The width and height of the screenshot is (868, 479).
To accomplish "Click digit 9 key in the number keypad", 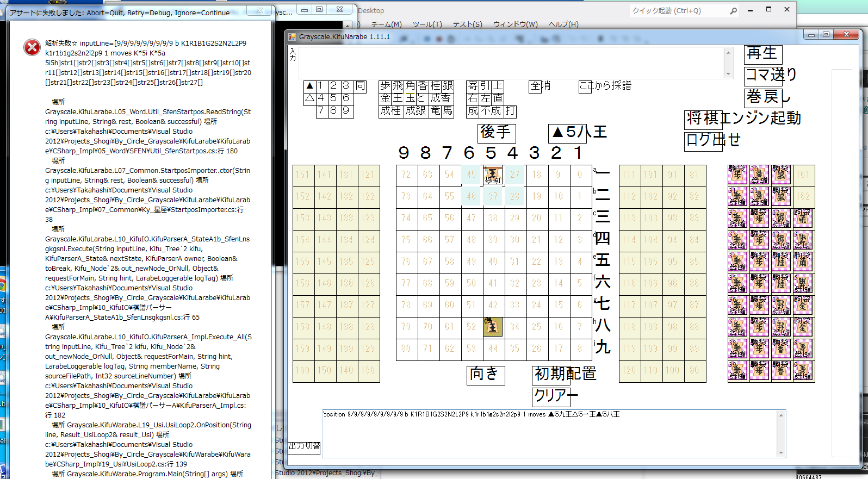I will tap(348, 111).
